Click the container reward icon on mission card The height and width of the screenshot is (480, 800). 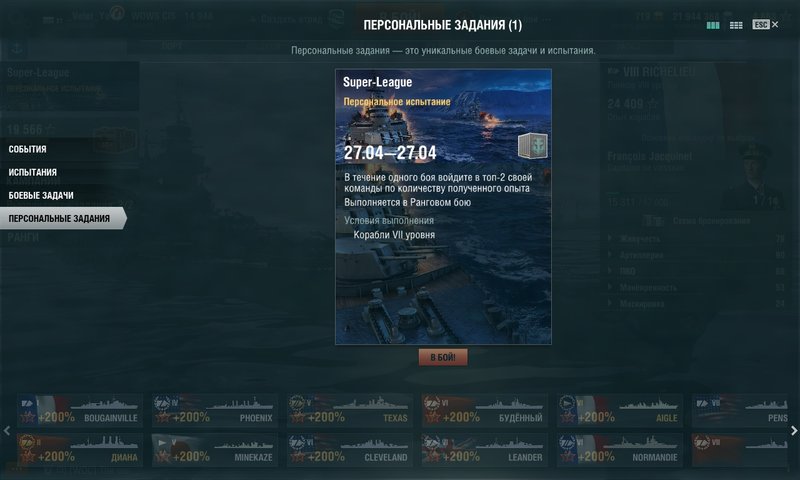point(533,145)
